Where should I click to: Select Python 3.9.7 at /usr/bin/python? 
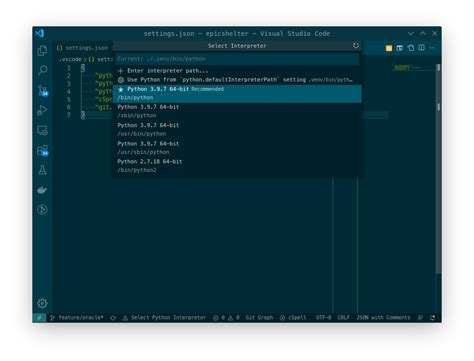[x=237, y=130]
